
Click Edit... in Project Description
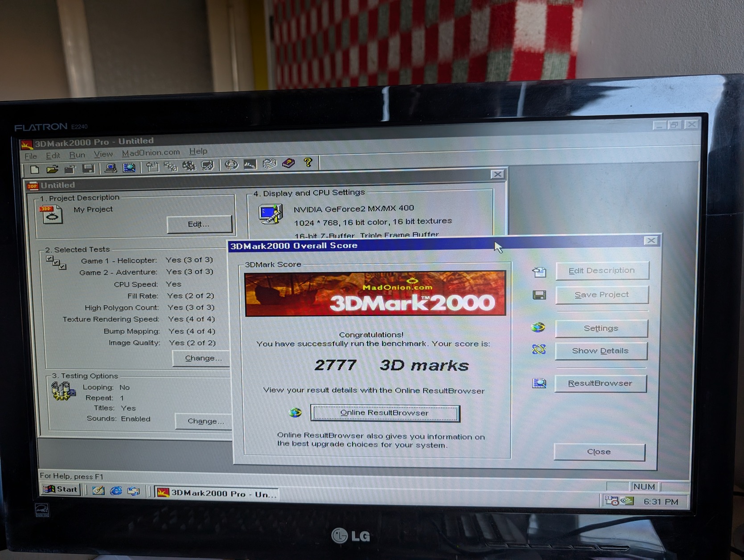pyautogui.click(x=199, y=224)
